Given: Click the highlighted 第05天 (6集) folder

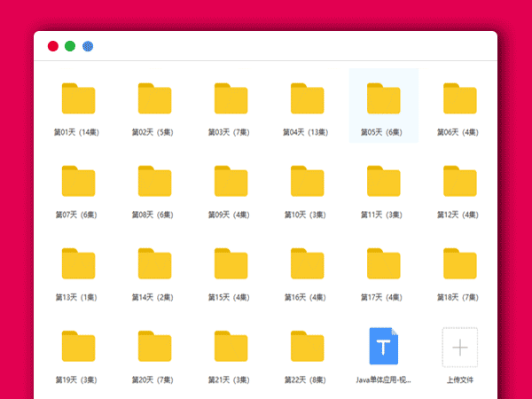Looking at the screenshot, I should pyautogui.click(x=383, y=98).
